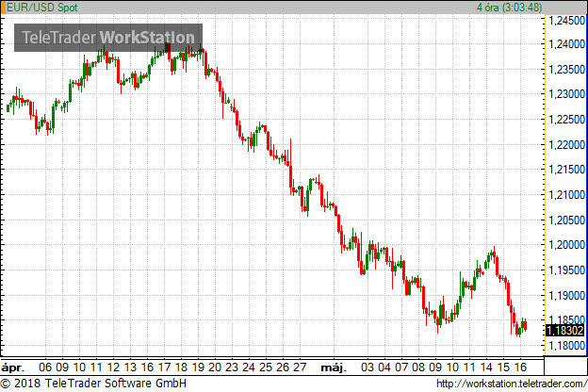Click the date label 27 on time axis
This screenshot has width=588, height=392.
[x=300, y=367]
